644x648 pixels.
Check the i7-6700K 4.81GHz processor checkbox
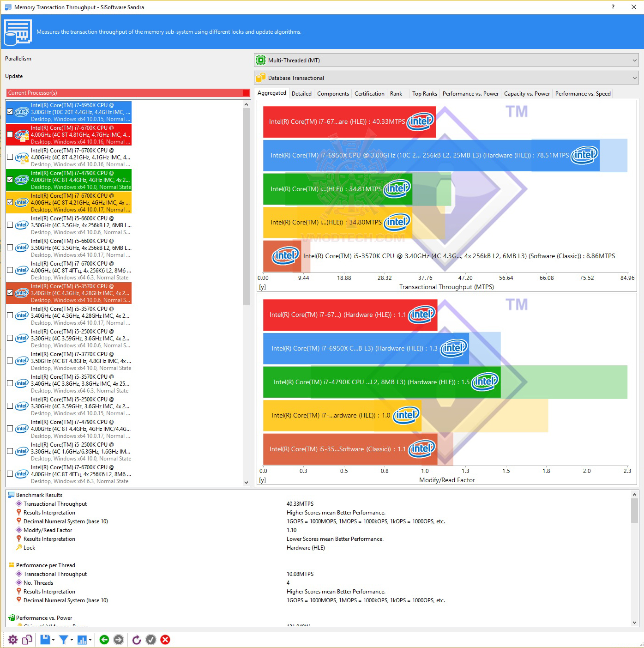(x=10, y=134)
